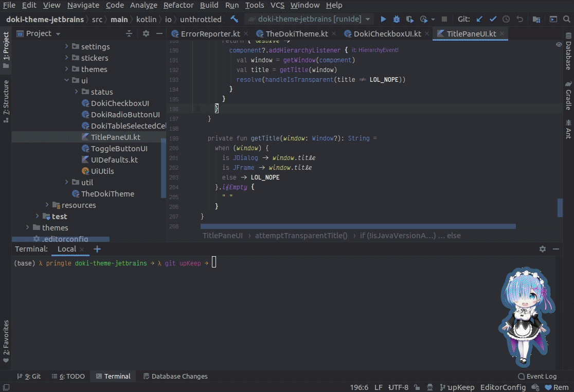
Task: Open the Database side tool window
Action: coord(568,51)
